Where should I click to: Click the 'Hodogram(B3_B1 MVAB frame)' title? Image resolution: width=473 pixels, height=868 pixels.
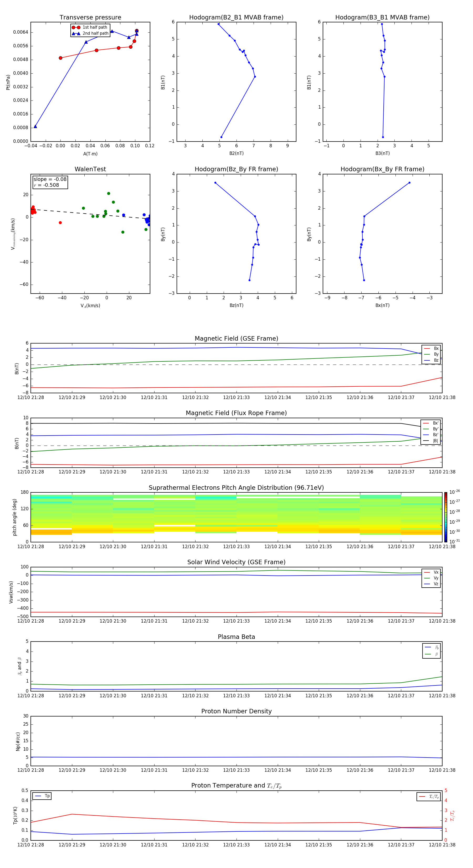pyautogui.click(x=382, y=18)
